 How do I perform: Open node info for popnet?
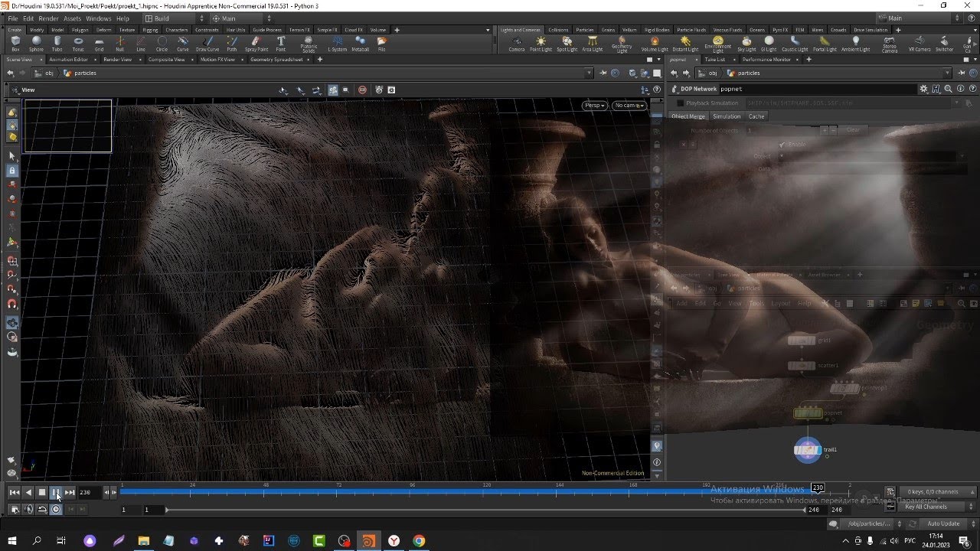960,89
